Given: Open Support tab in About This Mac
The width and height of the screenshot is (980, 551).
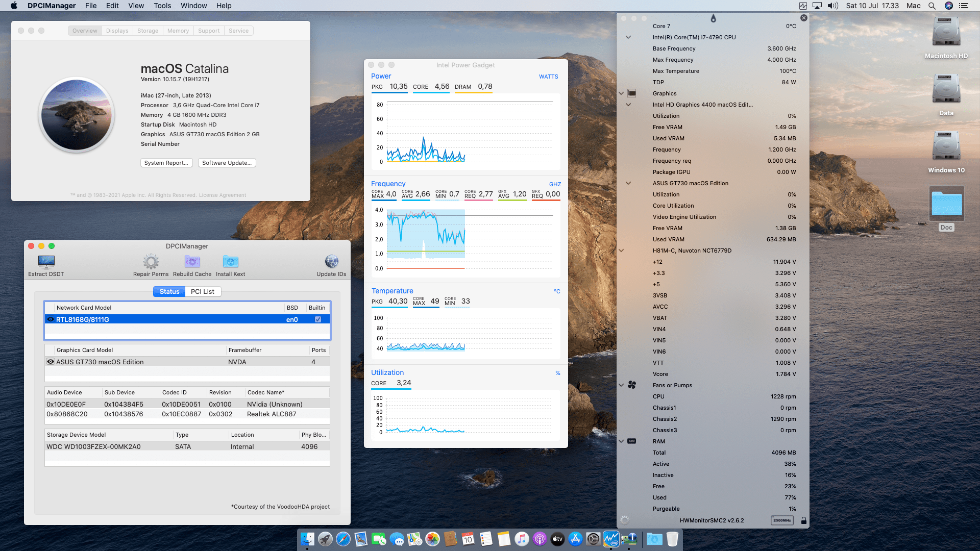Looking at the screenshot, I should [209, 31].
